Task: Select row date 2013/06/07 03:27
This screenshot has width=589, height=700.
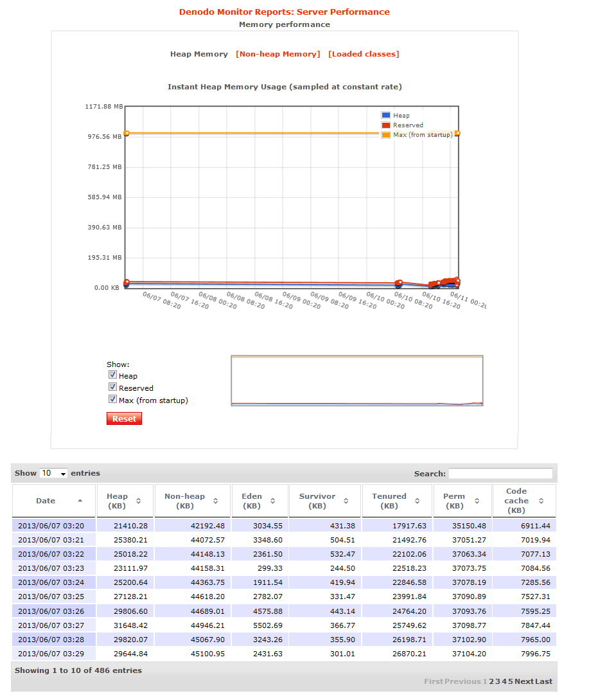Action: (51, 625)
